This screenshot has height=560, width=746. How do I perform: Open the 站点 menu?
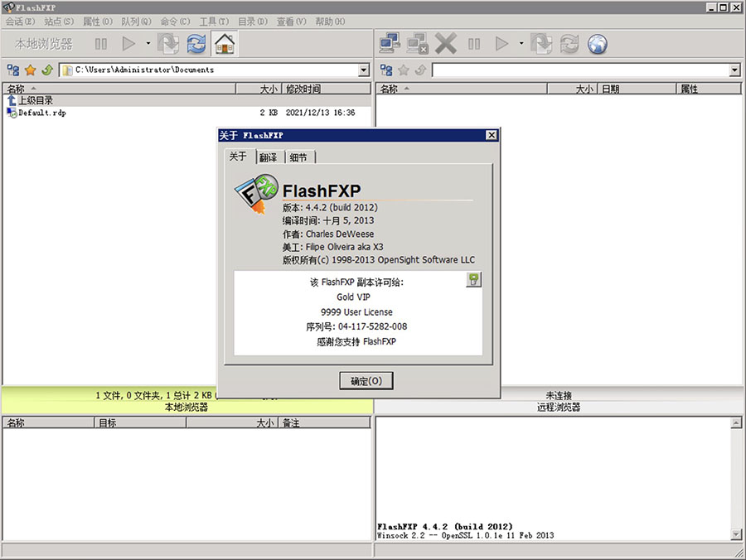(x=59, y=22)
